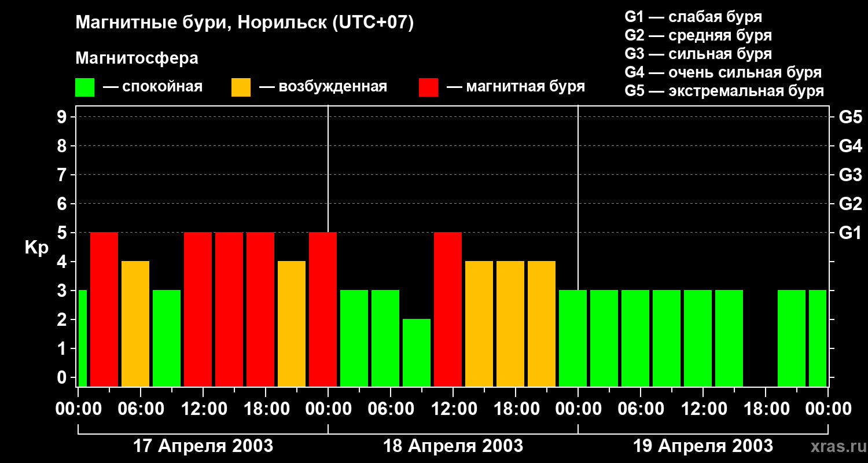Select the first red bar of 17 Апреля
The image size is (868, 463).
pyautogui.click(x=104, y=309)
